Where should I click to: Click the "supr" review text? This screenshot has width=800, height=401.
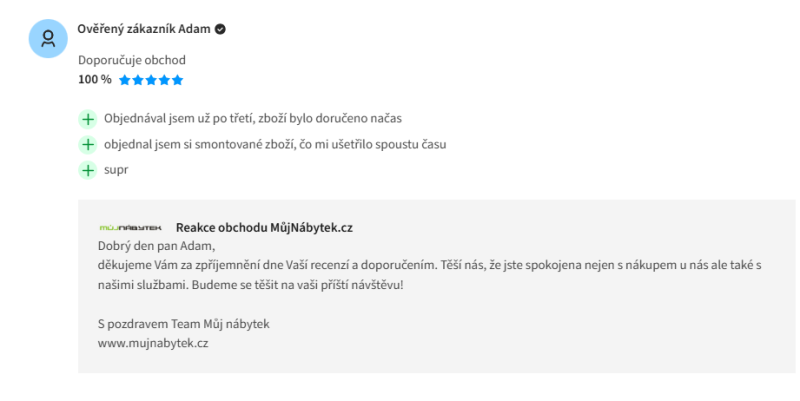[116, 170]
